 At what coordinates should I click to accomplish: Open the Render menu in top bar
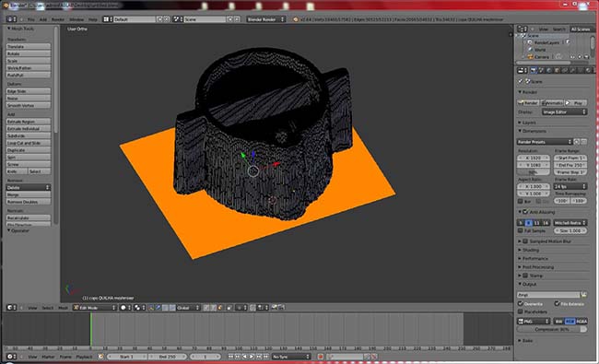coord(58,19)
